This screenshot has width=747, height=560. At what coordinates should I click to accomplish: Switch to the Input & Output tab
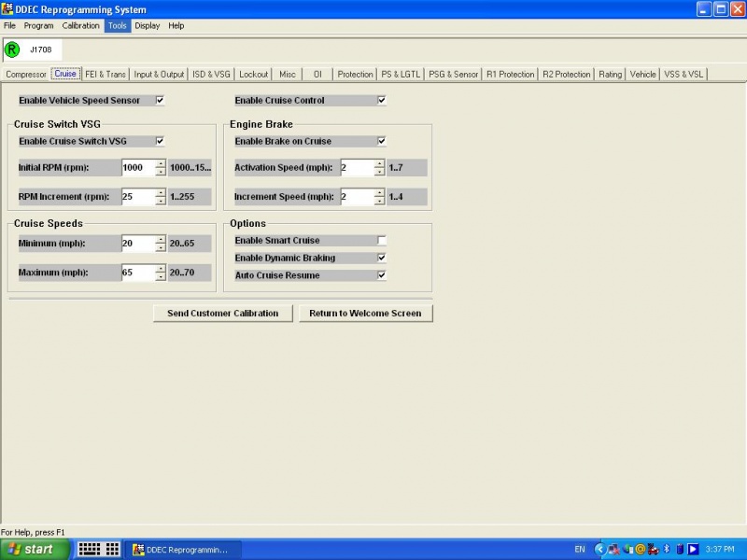pos(159,74)
